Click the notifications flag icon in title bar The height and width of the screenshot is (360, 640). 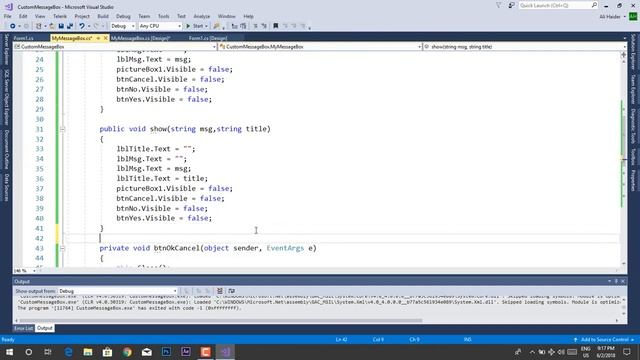(x=498, y=5)
